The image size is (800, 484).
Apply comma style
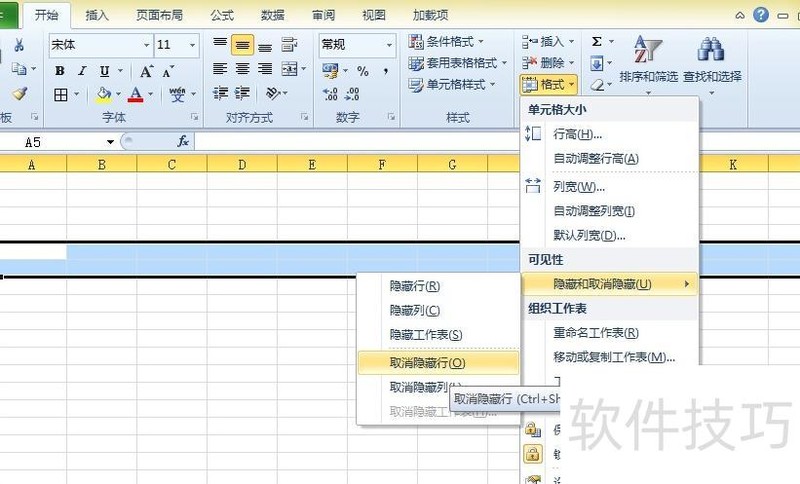pyautogui.click(x=385, y=71)
